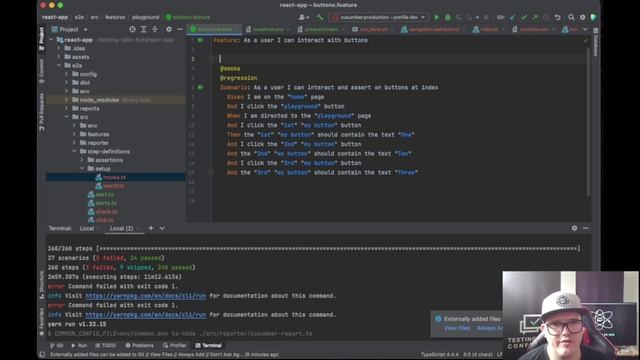This screenshot has height=360, width=640.
Task: Expand the reporter folder
Action: pyautogui.click(x=74, y=143)
